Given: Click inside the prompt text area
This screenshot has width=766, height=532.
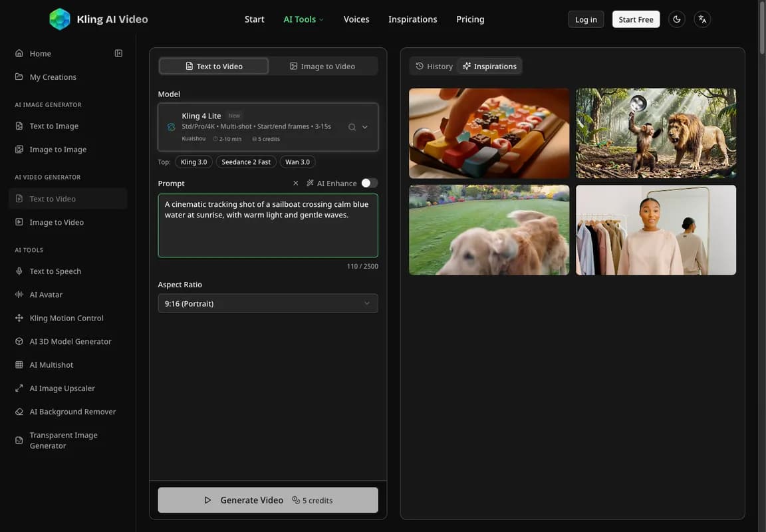Looking at the screenshot, I should click(268, 225).
